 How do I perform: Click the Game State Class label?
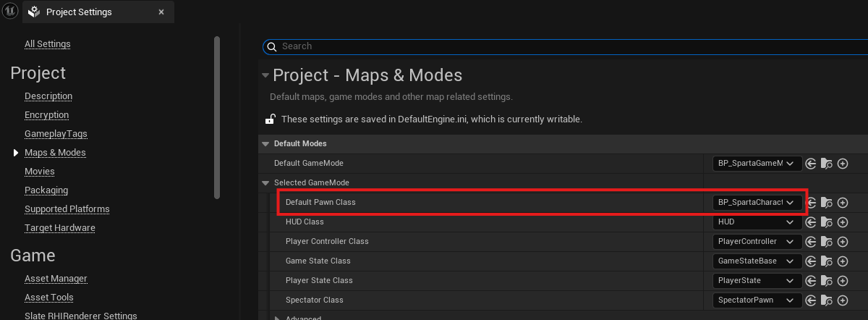[x=318, y=261]
